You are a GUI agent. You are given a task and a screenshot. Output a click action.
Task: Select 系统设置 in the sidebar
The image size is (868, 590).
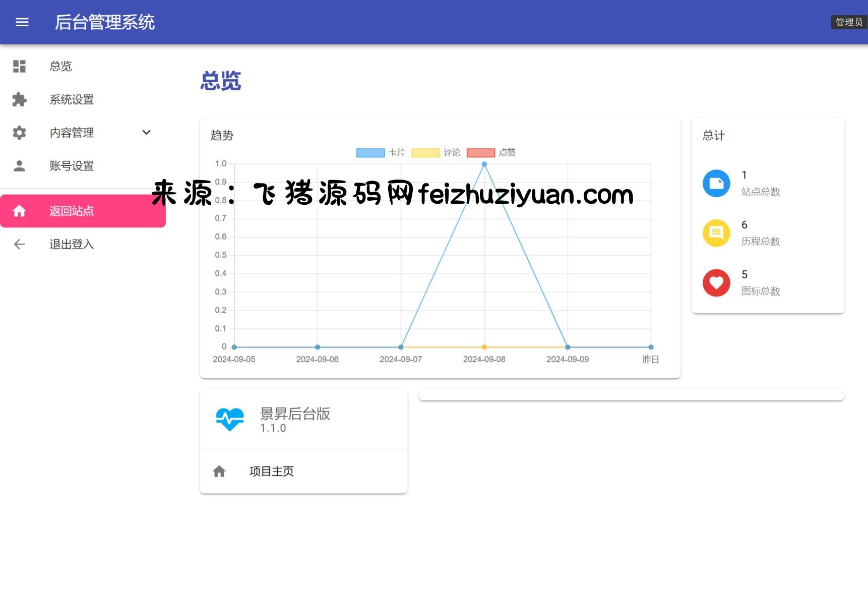click(x=72, y=100)
